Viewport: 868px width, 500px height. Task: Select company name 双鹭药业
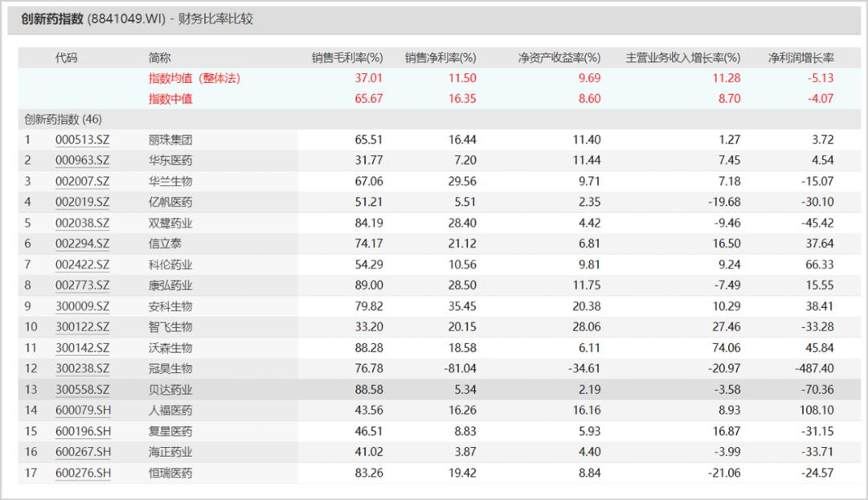tap(170, 223)
